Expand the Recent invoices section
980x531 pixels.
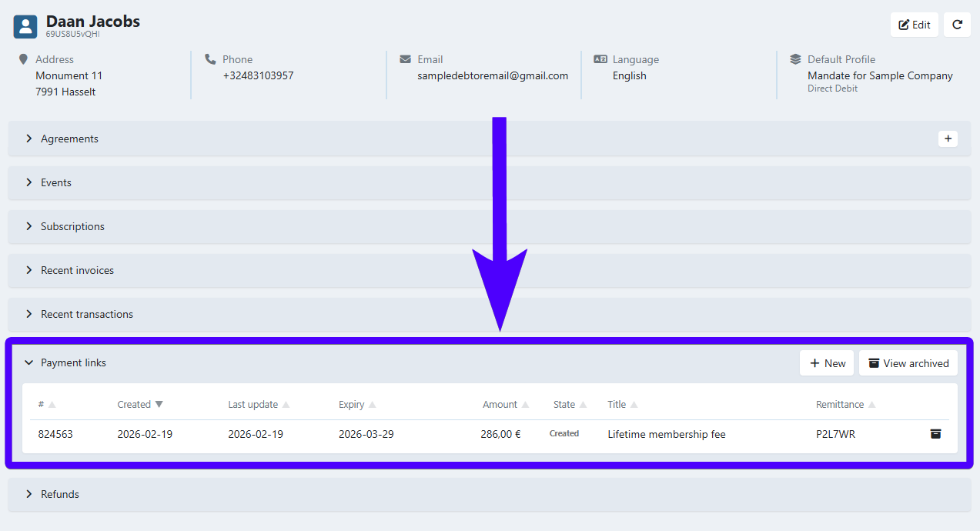click(77, 270)
